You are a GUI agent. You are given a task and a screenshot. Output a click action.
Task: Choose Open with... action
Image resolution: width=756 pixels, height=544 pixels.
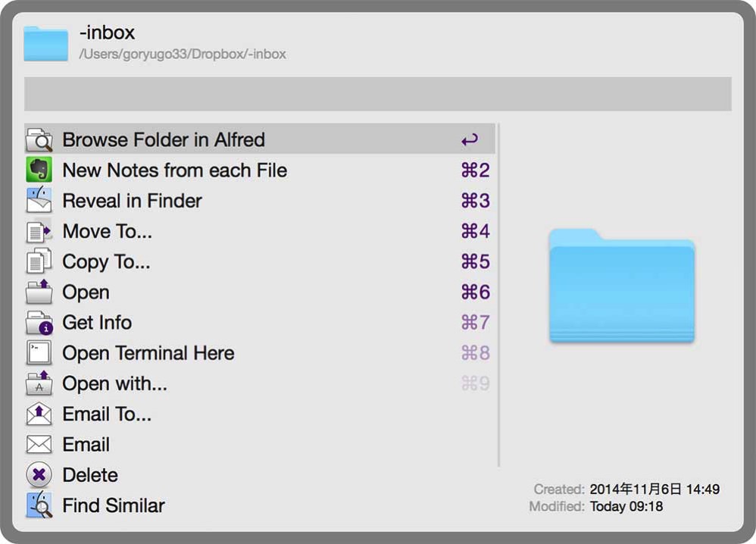pos(114,384)
